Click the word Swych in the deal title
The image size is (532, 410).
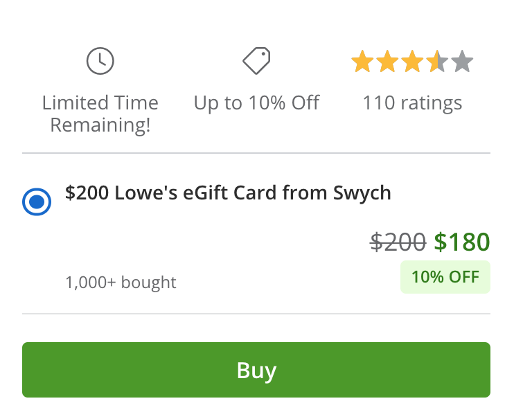click(362, 194)
